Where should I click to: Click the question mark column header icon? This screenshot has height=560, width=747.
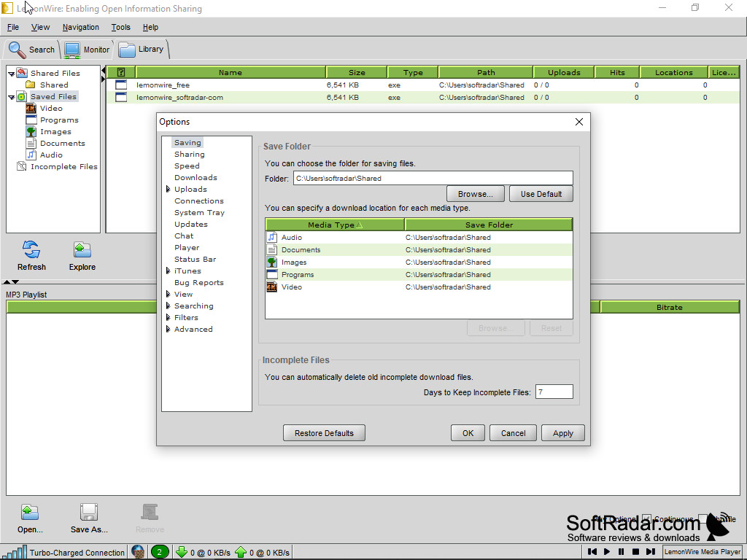pos(120,72)
